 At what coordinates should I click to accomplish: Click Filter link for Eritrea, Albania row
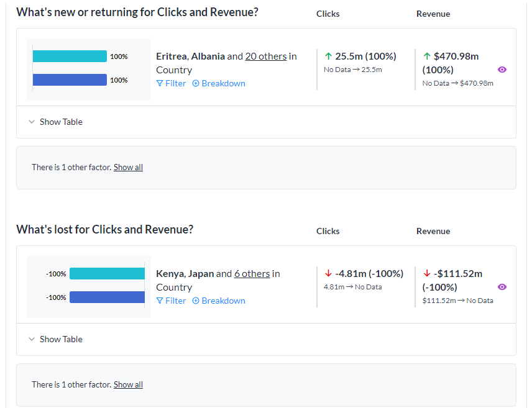click(172, 83)
